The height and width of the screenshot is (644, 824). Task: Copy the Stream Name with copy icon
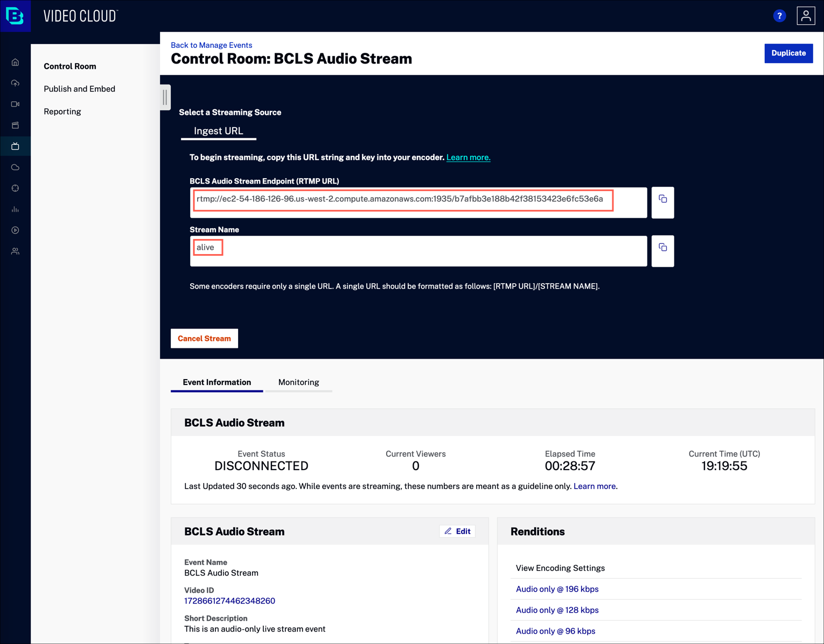[663, 251]
